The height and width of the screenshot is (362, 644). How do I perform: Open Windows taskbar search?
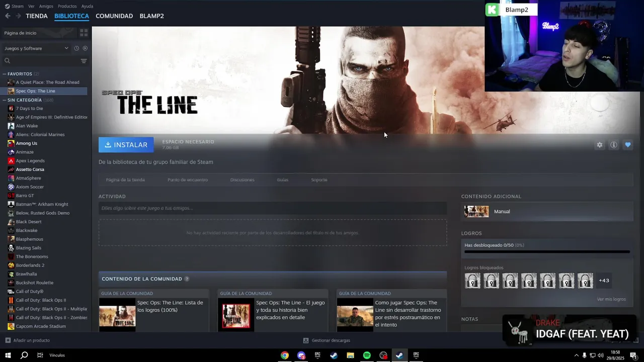[24, 355]
